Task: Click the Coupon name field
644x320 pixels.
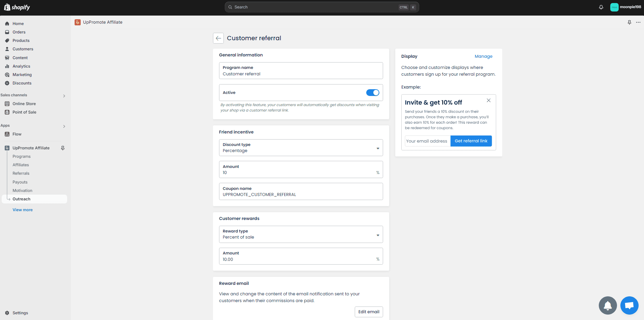Action: (301, 191)
